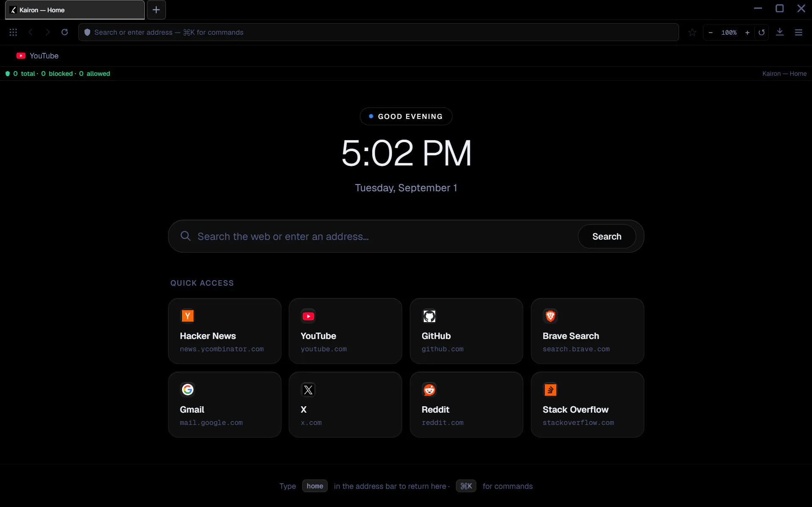Image resolution: width=812 pixels, height=507 pixels.
Task: Reset zoom with the circular arrow icon
Action: tap(761, 32)
